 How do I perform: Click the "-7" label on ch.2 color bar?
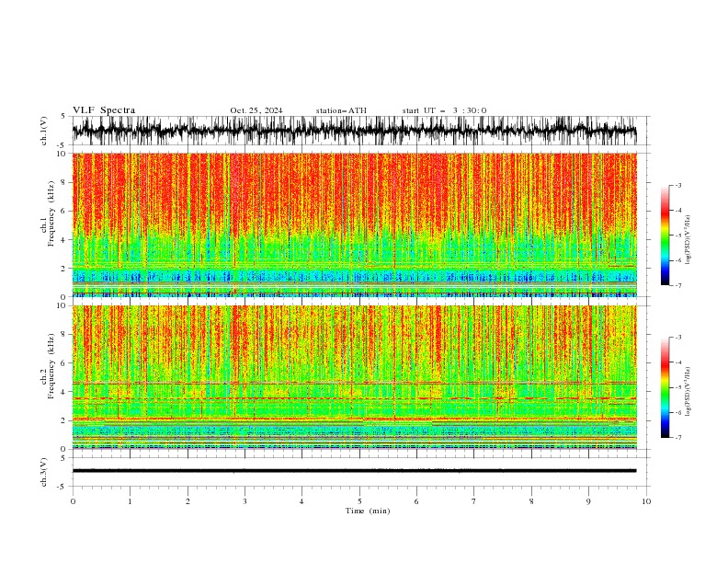(x=678, y=438)
